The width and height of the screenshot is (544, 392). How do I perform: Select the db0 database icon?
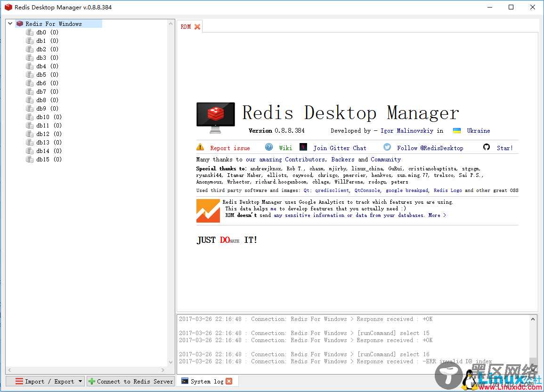pos(30,32)
